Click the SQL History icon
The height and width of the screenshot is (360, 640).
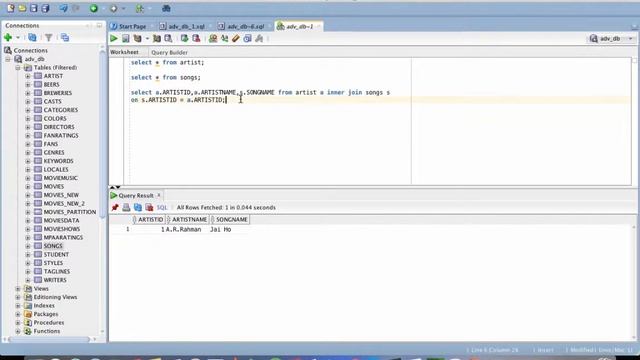click(x=247, y=38)
